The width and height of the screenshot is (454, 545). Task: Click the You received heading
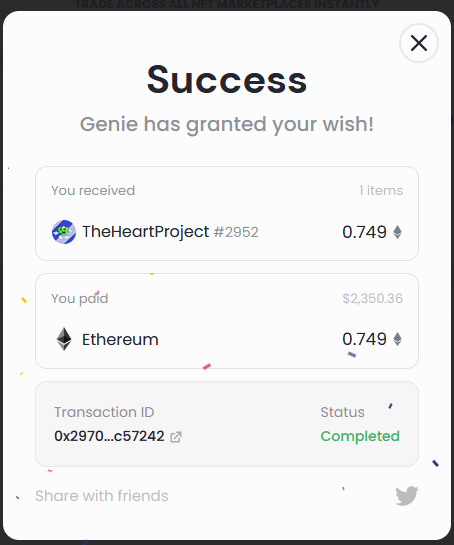[x=93, y=190]
